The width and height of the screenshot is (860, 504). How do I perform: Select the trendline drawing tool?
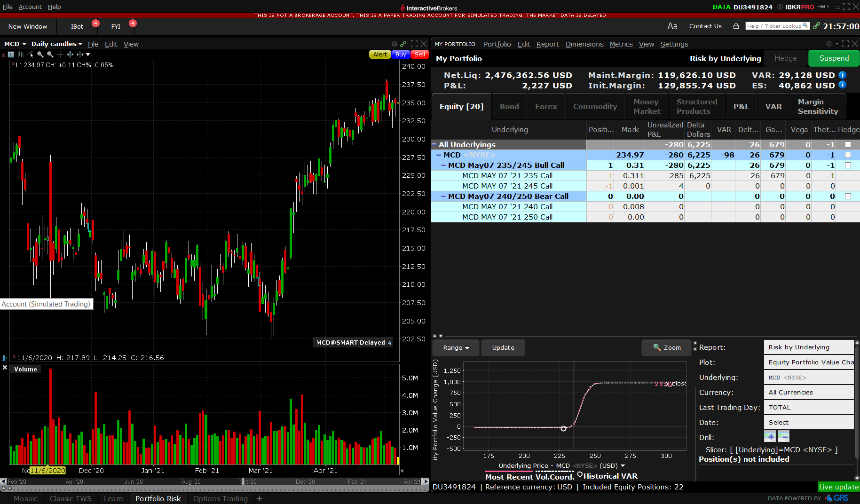30,55
